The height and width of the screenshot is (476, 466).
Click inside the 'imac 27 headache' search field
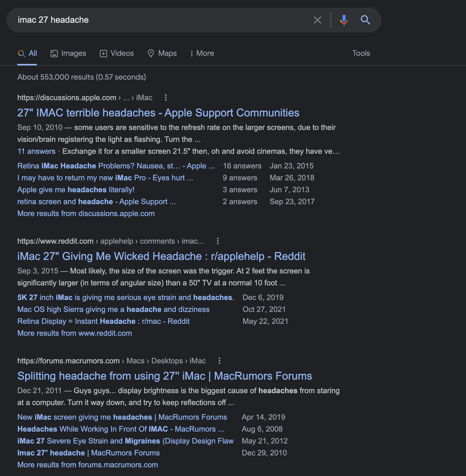coord(163,20)
